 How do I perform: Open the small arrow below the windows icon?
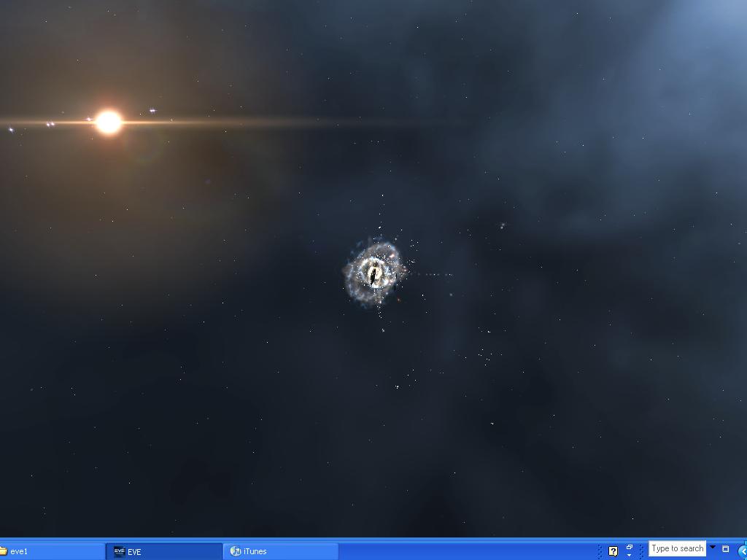tap(630, 555)
